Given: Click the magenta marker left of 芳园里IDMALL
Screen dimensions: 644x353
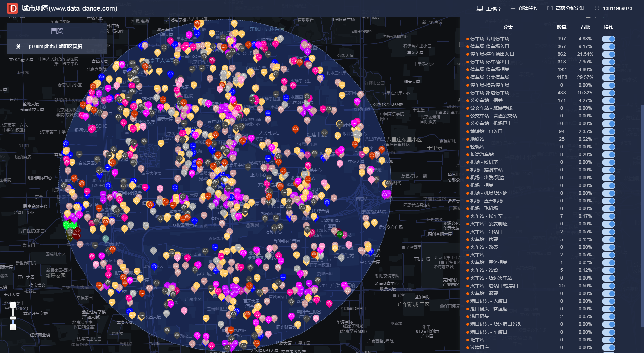Looking at the screenshot, I should 329,304.
